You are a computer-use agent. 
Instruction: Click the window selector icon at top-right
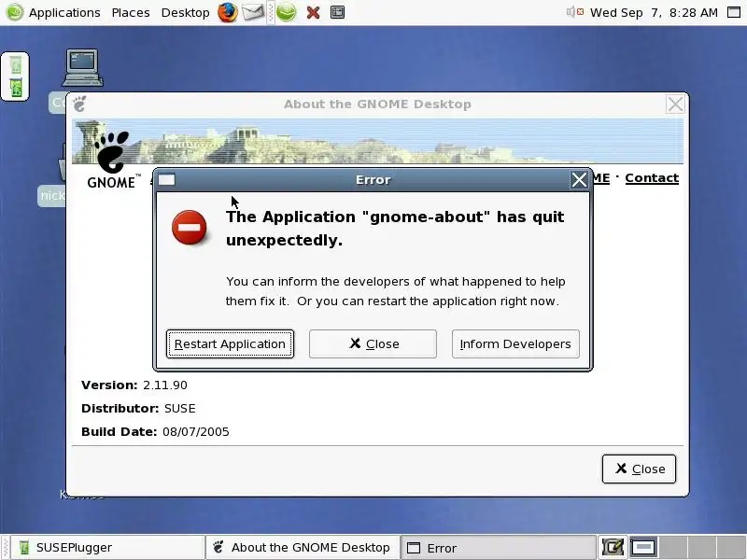734,12
